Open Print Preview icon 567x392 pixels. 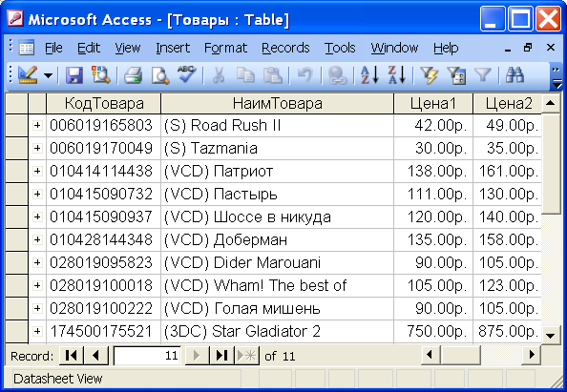(x=159, y=75)
